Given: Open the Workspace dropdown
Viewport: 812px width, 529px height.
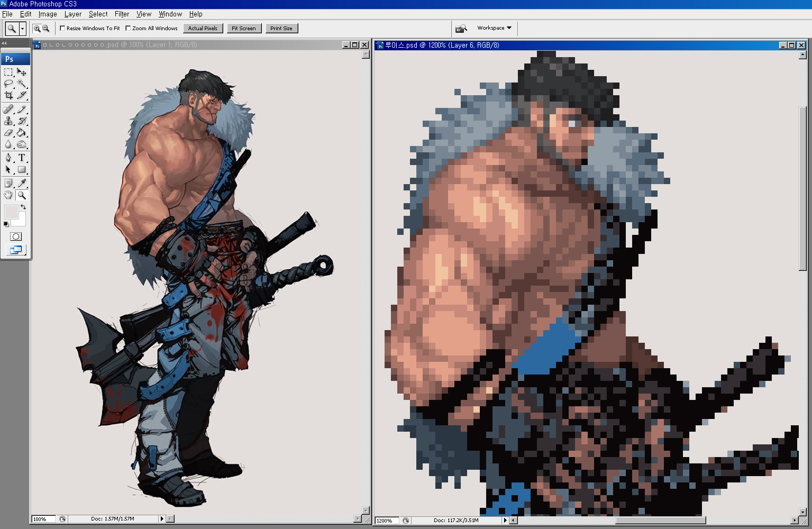Looking at the screenshot, I should pos(494,28).
